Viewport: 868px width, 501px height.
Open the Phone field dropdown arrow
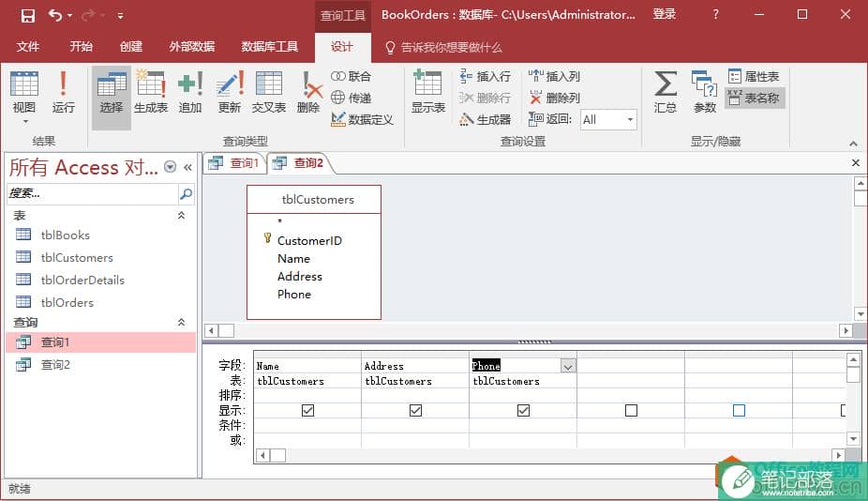tap(568, 366)
